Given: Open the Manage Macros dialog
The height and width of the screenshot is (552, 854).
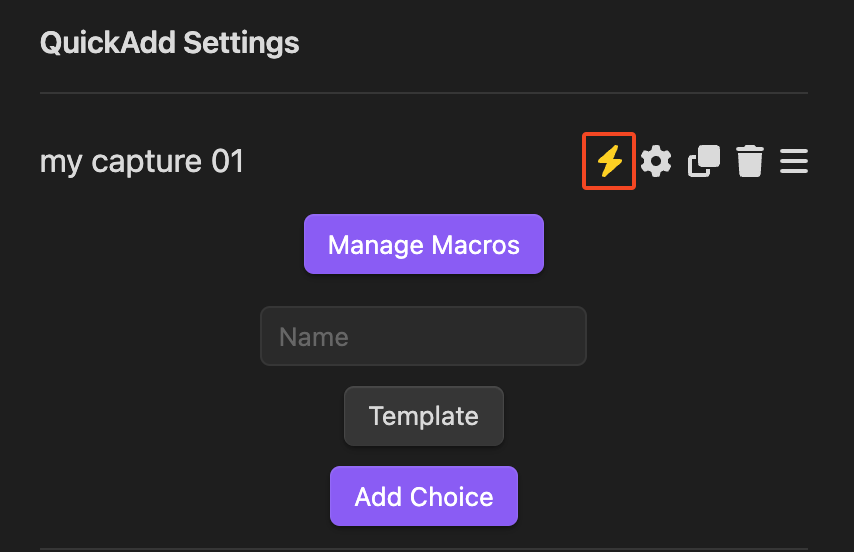Looking at the screenshot, I should [424, 244].
